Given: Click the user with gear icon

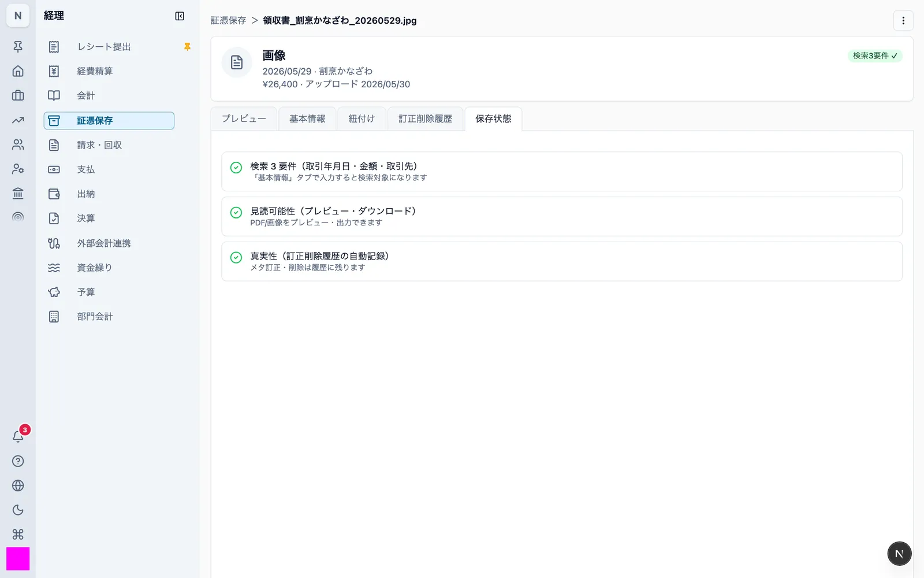Looking at the screenshot, I should (18, 169).
